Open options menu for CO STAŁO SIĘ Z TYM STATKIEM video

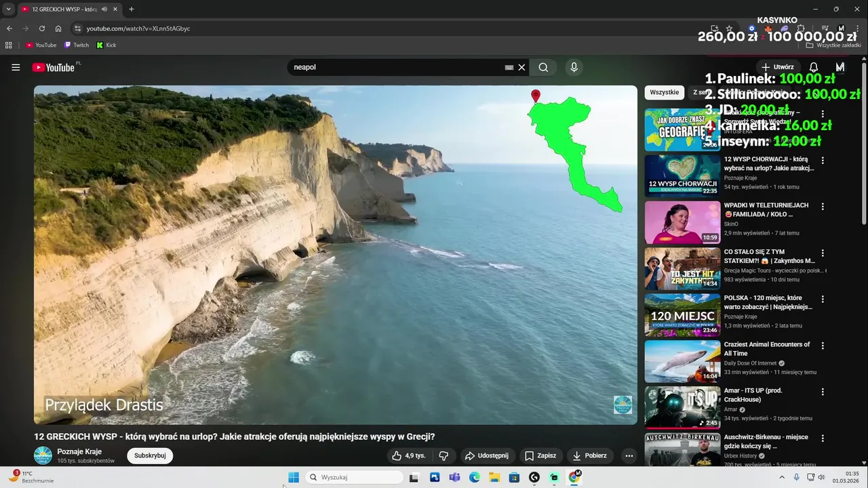point(823,253)
